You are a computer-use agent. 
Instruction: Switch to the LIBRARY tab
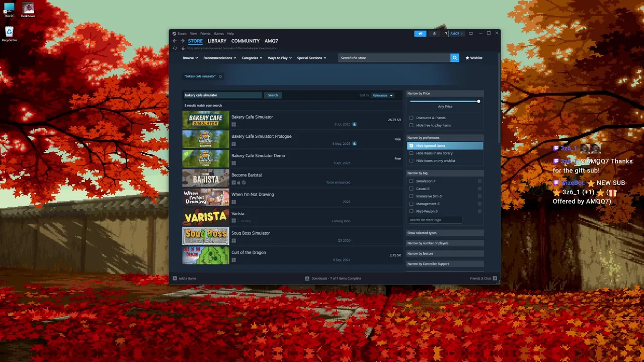click(x=217, y=41)
